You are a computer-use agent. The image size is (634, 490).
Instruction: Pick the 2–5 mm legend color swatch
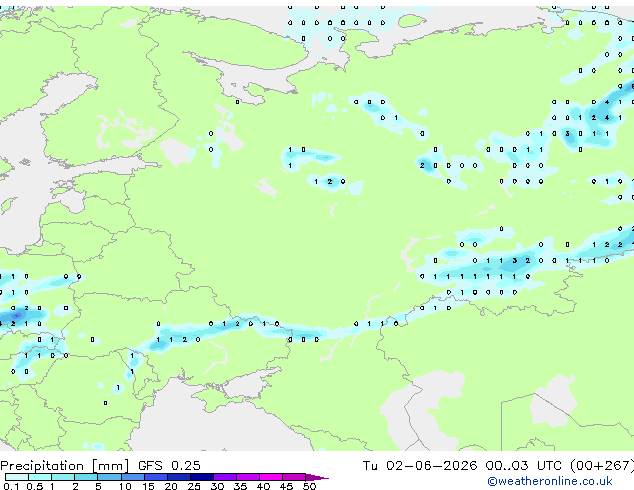tap(86, 477)
